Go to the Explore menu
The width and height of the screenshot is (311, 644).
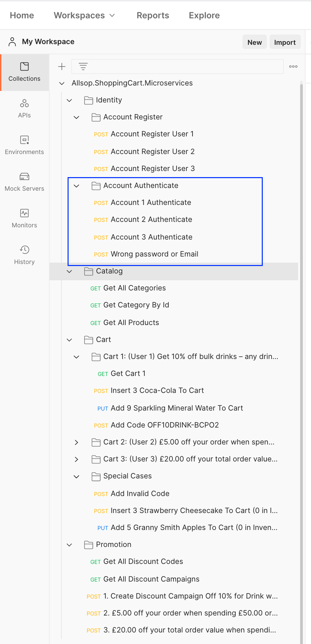pos(204,15)
